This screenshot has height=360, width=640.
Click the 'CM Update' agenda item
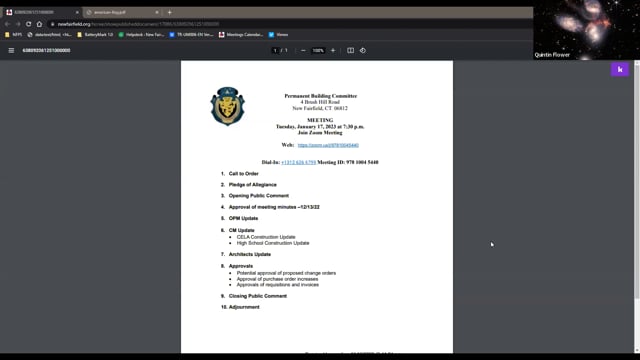[x=242, y=231]
